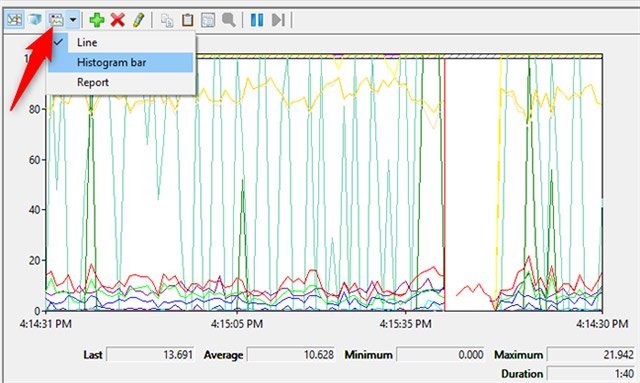
Task: Click the Duration field showing 1:40
Action: point(591,373)
